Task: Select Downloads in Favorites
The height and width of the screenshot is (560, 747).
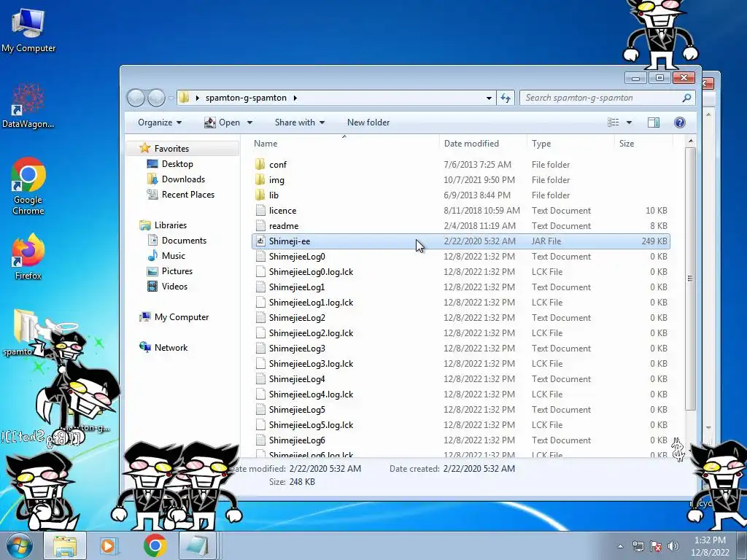Action: 183,179
